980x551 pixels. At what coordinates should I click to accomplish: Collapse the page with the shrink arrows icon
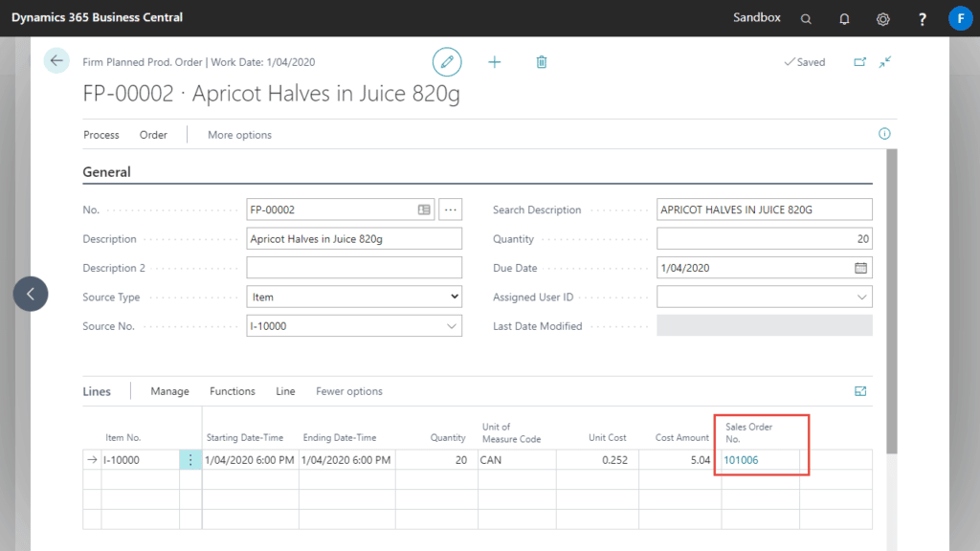[885, 61]
